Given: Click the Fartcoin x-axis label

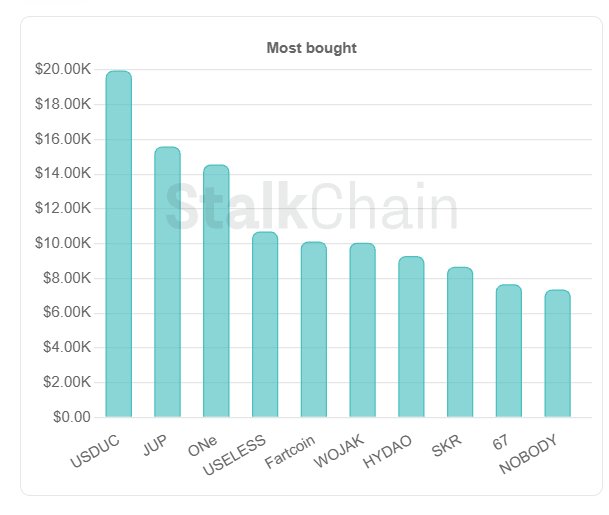Looking at the screenshot, I should [291, 451].
